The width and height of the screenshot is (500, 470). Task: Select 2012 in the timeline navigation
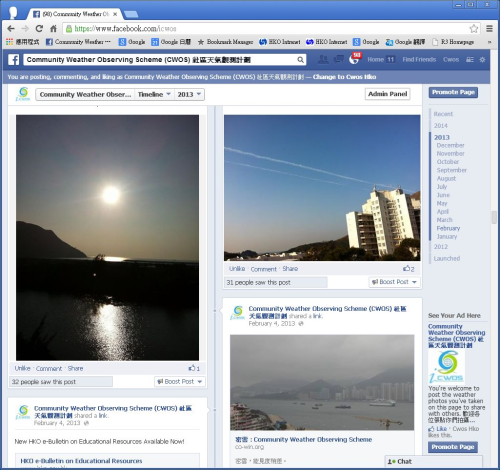(x=441, y=247)
